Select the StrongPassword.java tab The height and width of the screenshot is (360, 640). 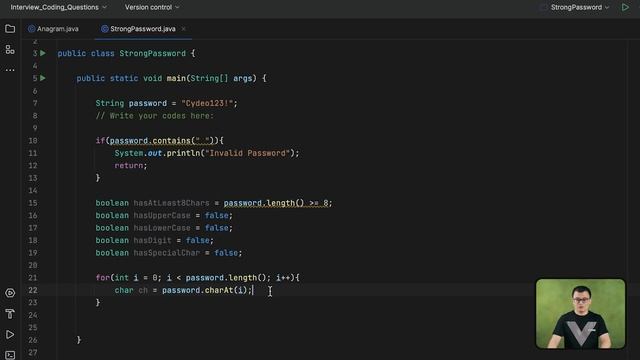pyautogui.click(x=143, y=29)
